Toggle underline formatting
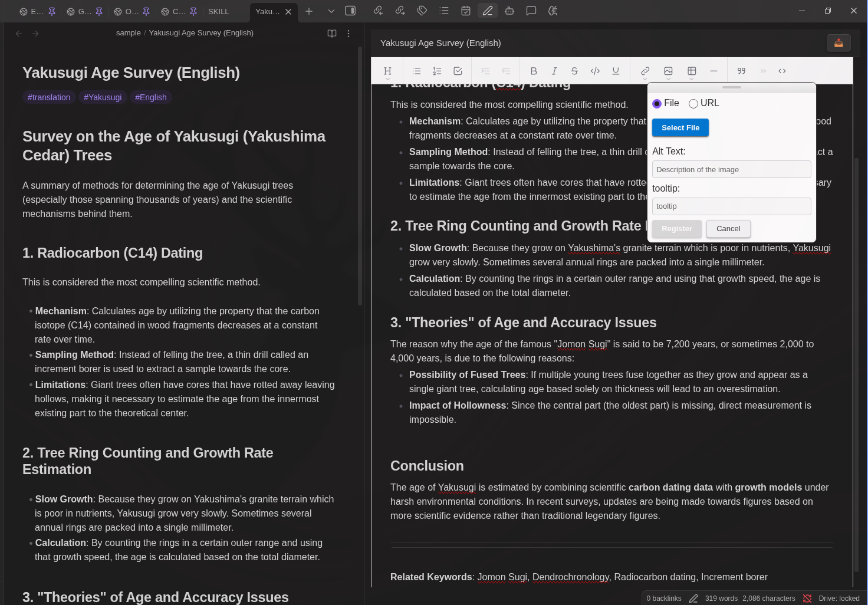This screenshot has height=605, width=868. (x=616, y=71)
